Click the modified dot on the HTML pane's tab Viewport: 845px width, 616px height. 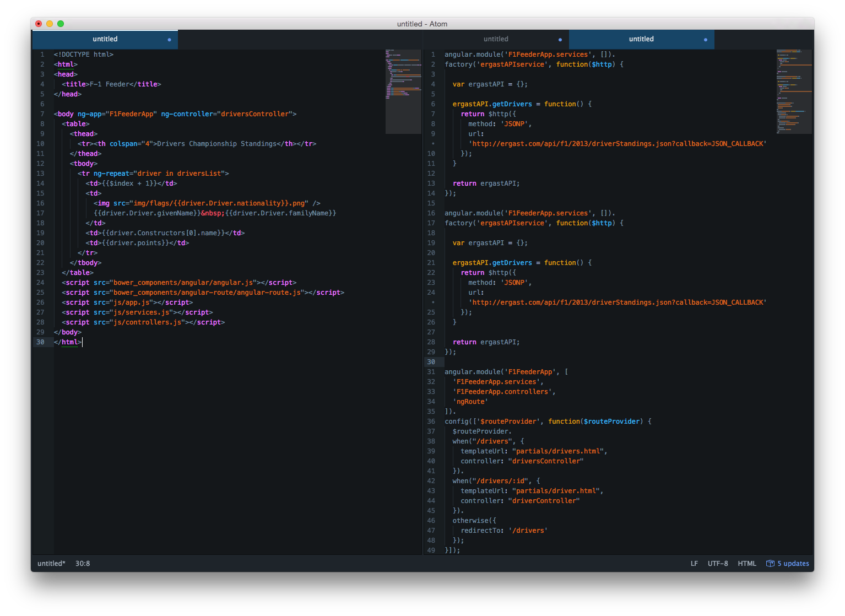169,40
